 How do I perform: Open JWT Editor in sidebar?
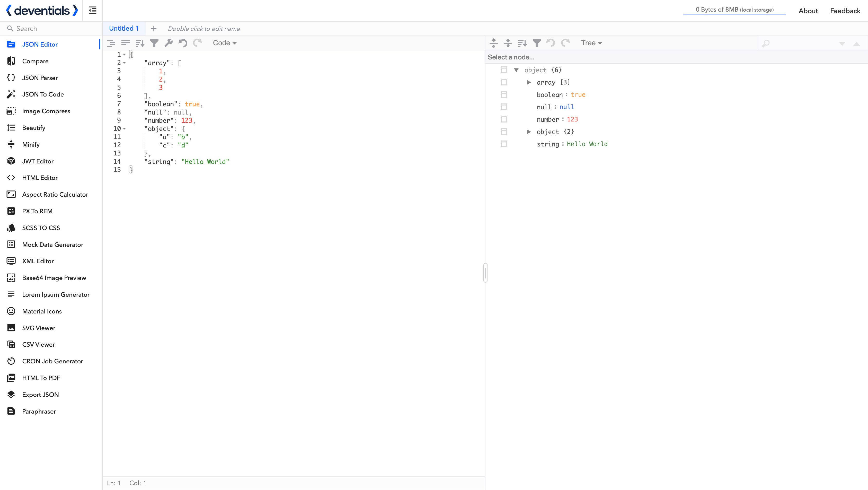[x=51, y=161]
